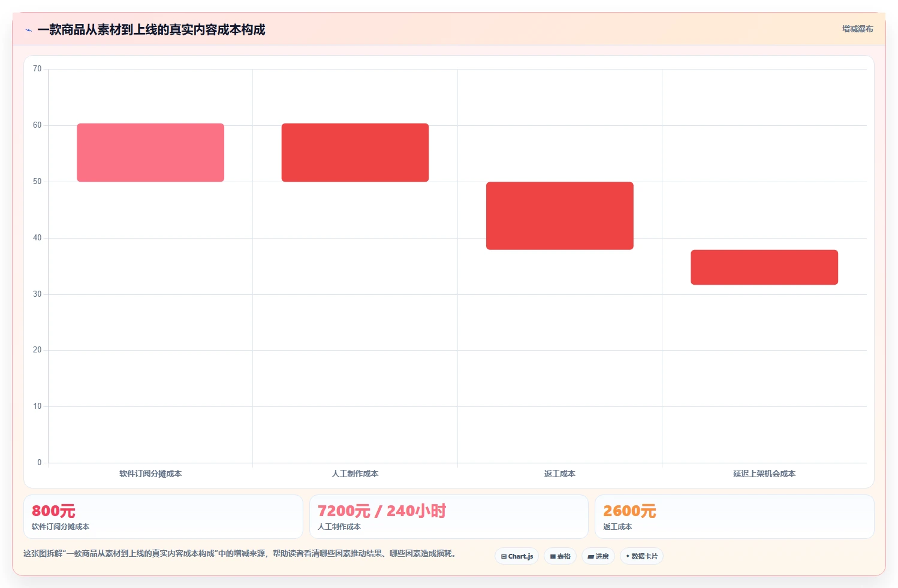Click the y-axis value 10
The width and height of the screenshot is (898, 588).
(x=37, y=406)
